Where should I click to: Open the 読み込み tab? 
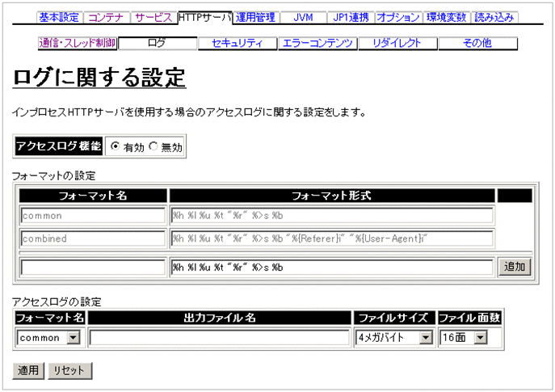pos(494,17)
